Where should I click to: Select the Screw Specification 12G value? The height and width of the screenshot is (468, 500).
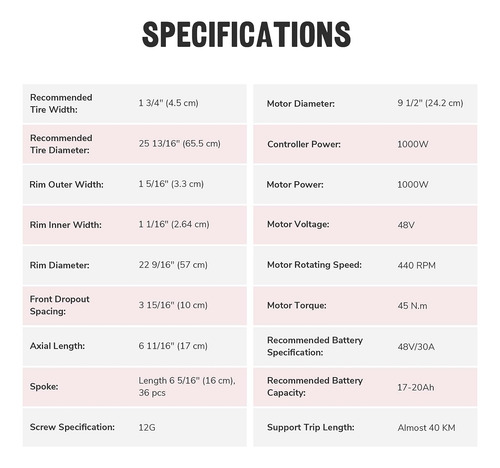147,427
